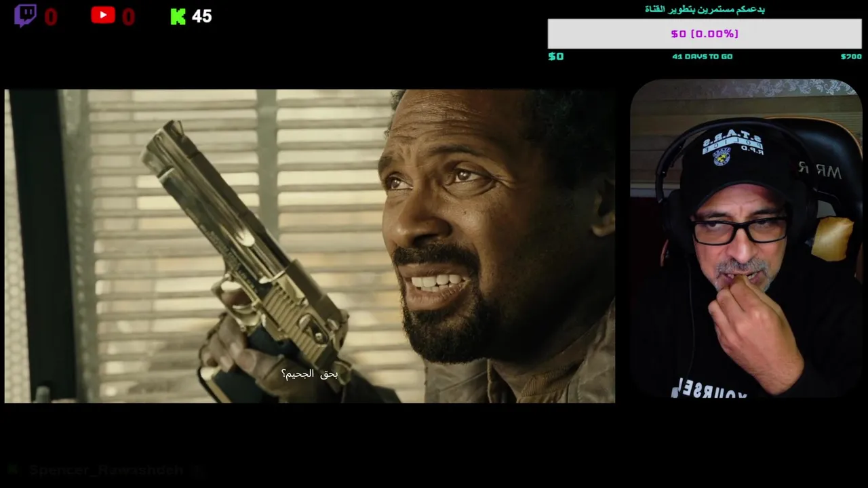Click the Kick viewer count 45
The height and width of the screenshot is (488, 868).
pos(201,17)
